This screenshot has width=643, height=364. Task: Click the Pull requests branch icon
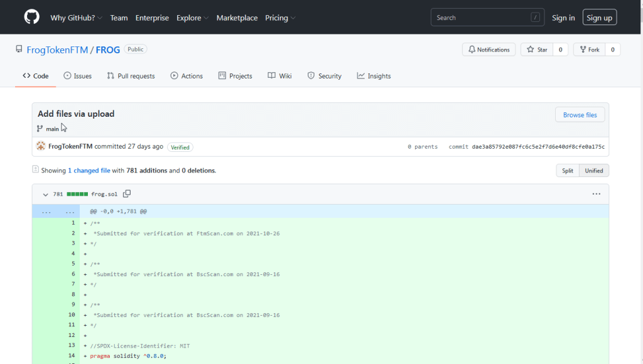click(111, 75)
